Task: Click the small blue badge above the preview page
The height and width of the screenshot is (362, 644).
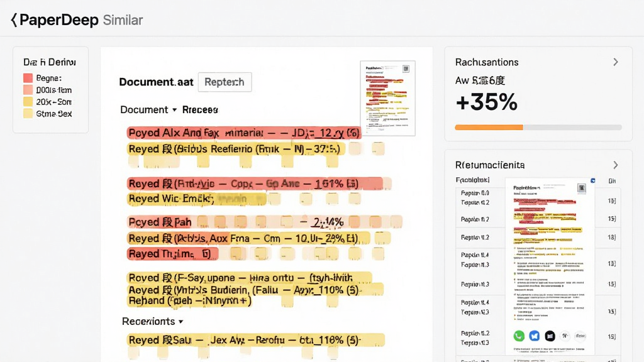Action: (x=592, y=180)
